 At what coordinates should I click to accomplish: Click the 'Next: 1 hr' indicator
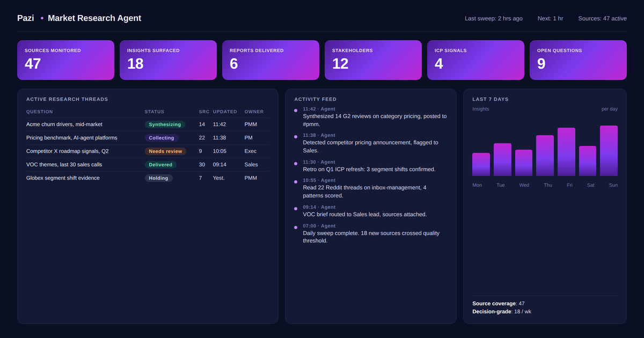point(551,18)
